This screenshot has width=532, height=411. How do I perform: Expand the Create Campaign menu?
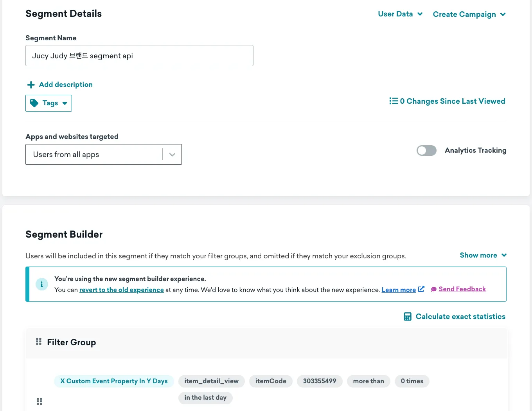pos(469,14)
